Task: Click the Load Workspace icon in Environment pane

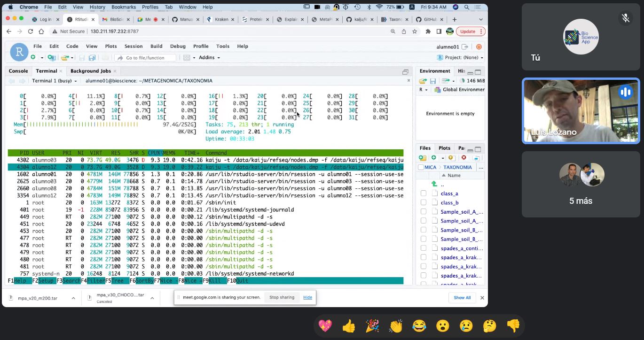Action: click(423, 81)
